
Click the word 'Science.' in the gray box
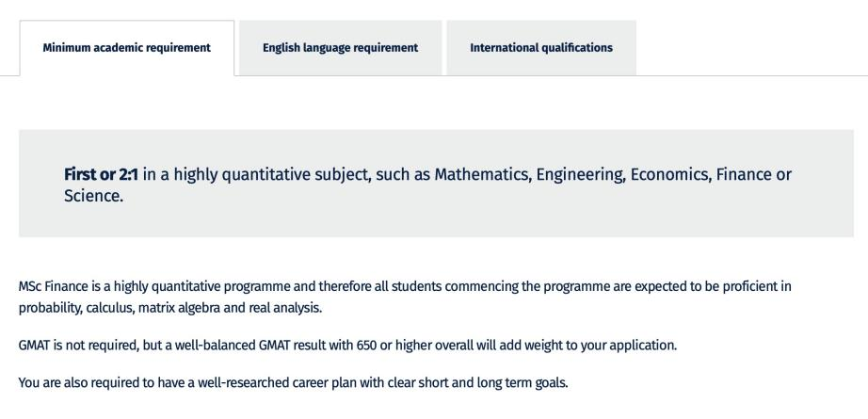pyautogui.click(x=93, y=196)
